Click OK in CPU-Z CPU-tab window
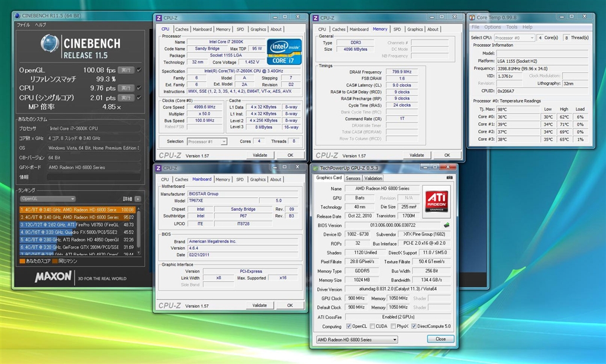The image size is (606, 364). (290, 155)
